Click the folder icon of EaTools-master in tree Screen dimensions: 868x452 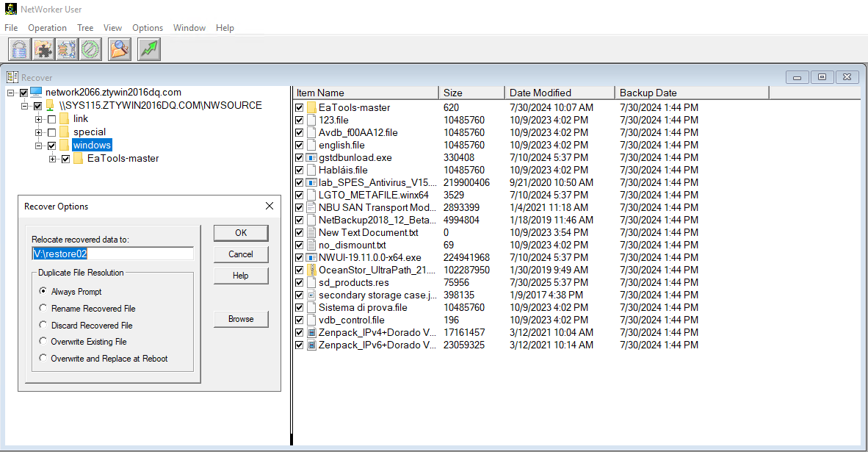(78, 159)
